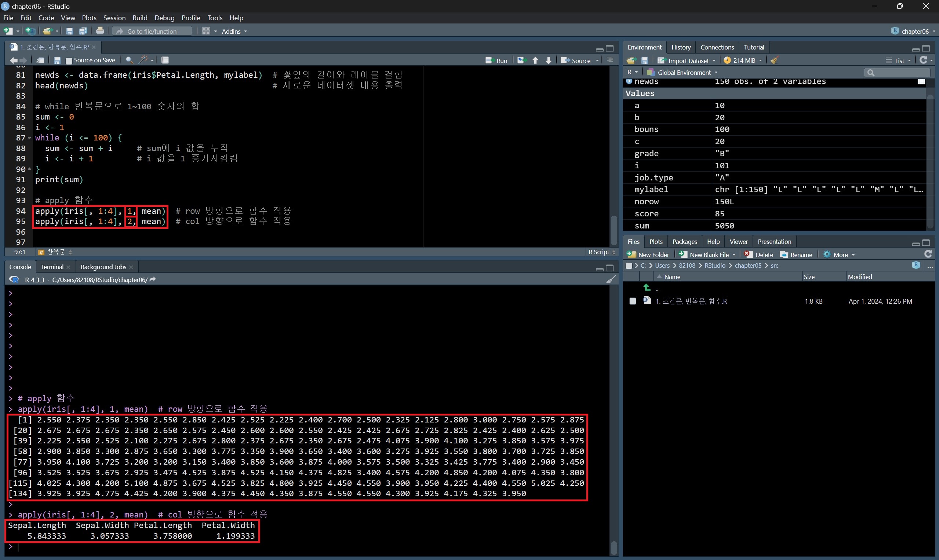Toggle the Source on Save checkbox
The image size is (939, 560).
click(x=69, y=61)
